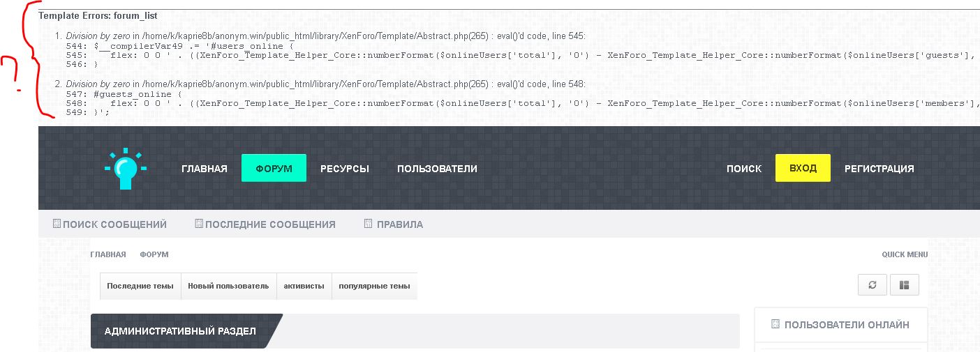Click icon beside ПОЛЬЗОВАТЕЛИ ОНЛАЙН
This screenshot has width=980, height=352.
pos(775,324)
